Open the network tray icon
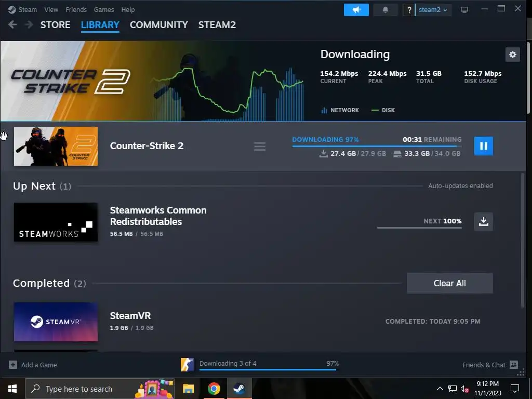 click(453, 389)
